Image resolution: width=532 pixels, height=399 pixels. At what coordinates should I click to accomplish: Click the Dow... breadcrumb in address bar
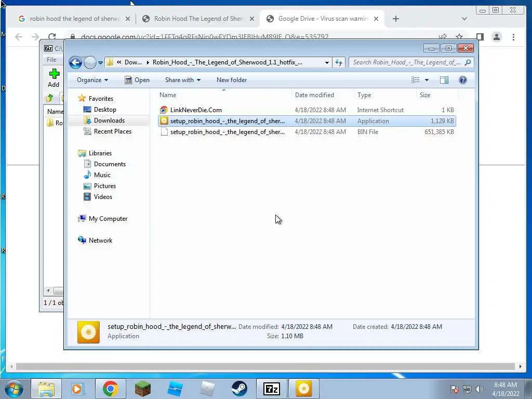pos(133,62)
